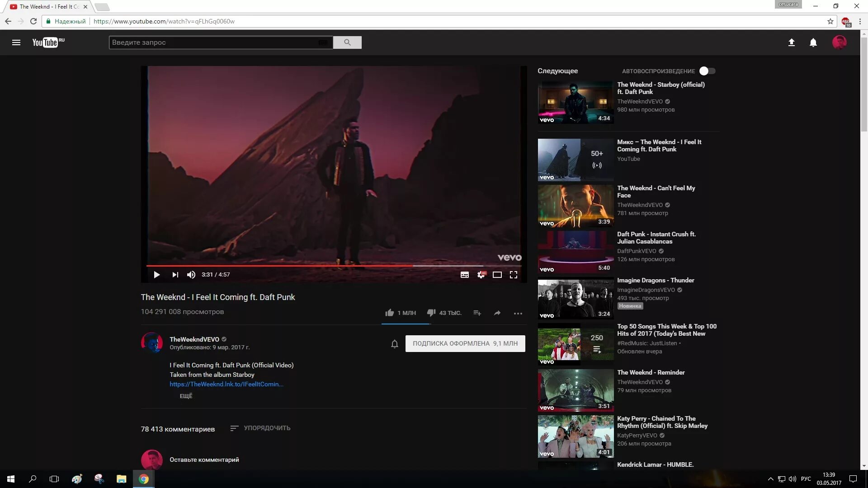Switch keyboard language РУС
This screenshot has height=488, width=868.
806,479
